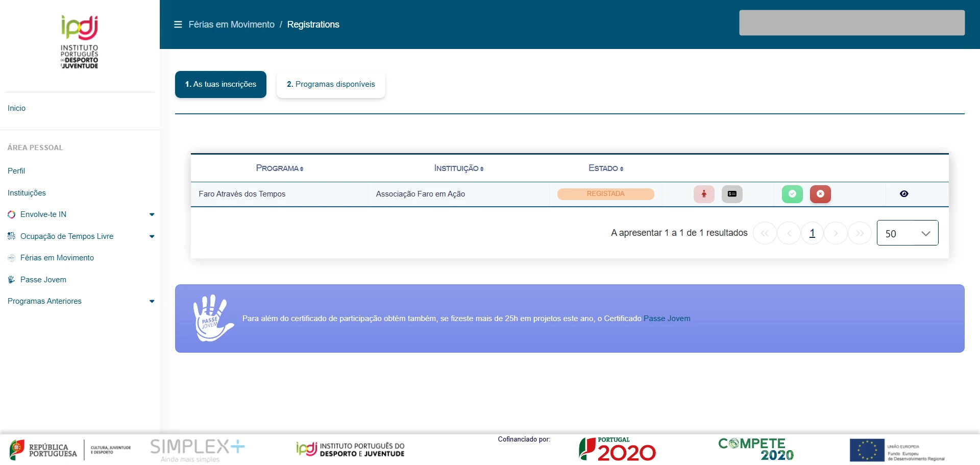Click the Férias em Movimento sidebar icon
The height and width of the screenshot is (465, 980).
coord(12,258)
